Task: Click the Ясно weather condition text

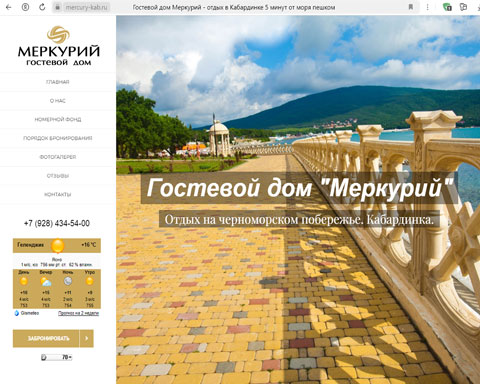Action: [57, 259]
